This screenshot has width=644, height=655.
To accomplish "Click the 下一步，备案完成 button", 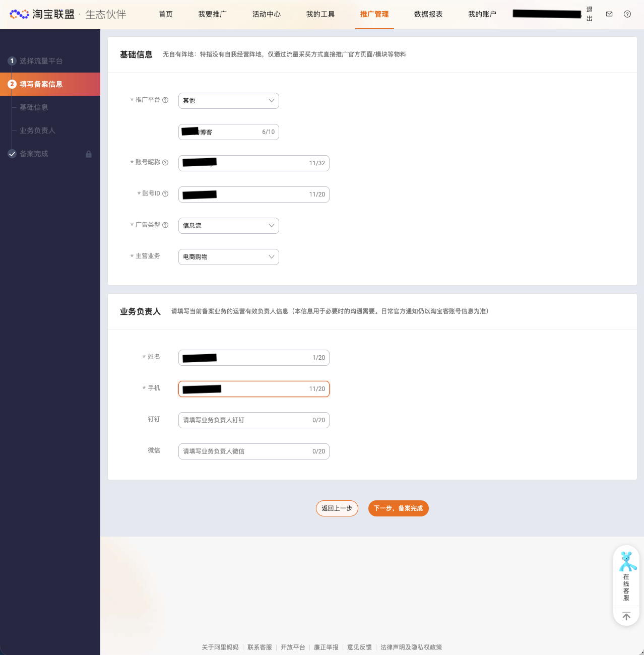I will coord(398,508).
